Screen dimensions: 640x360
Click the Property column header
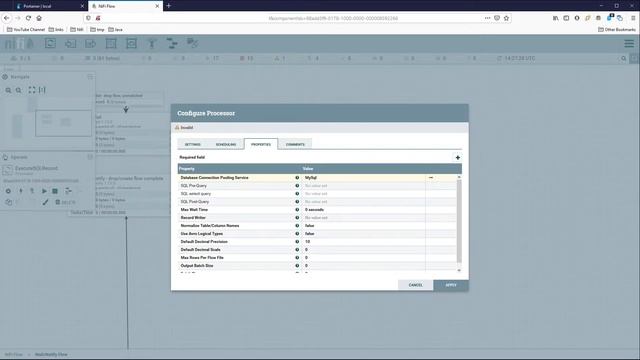[x=240, y=169]
